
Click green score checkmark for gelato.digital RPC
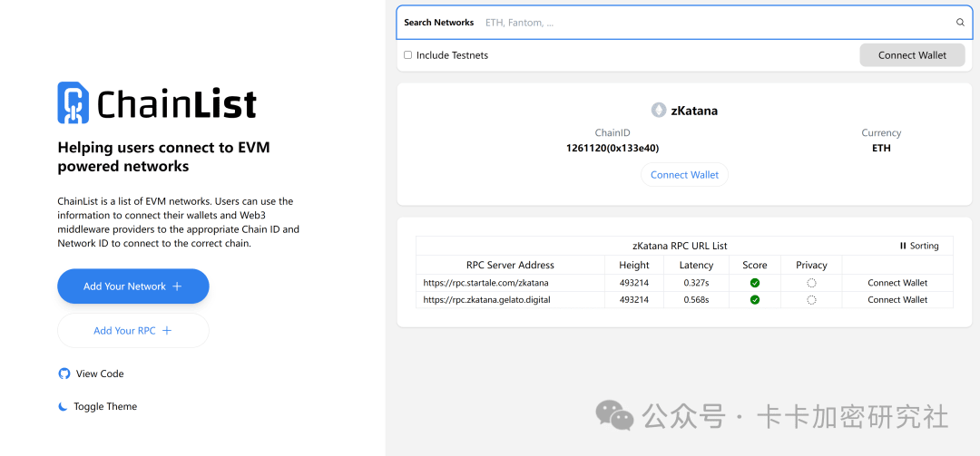(755, 300)
